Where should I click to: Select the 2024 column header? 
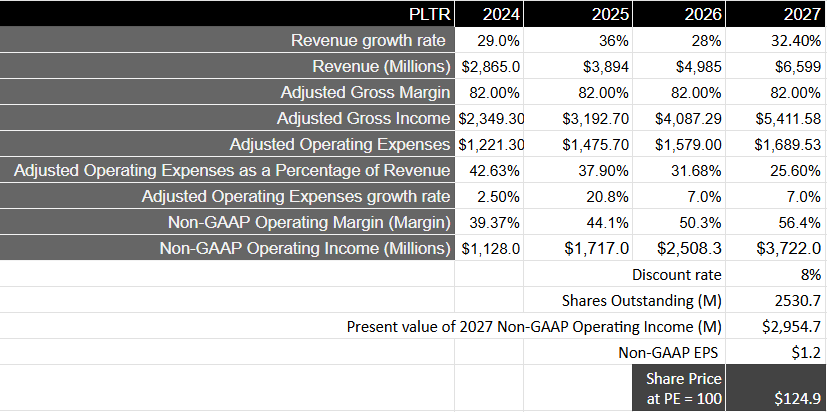click(490, 14)
